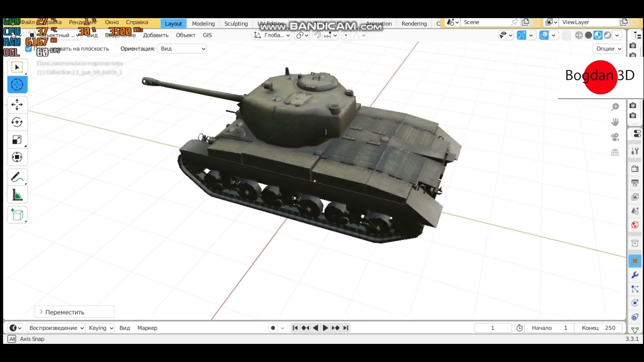This screenshot has width=644, height=362.
Task: Activate the 3D Cursor tool
Action: coord(17,84)
